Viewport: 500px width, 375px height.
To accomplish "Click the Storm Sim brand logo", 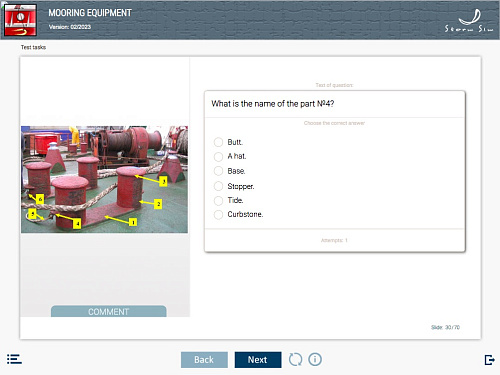I will 469,21.
